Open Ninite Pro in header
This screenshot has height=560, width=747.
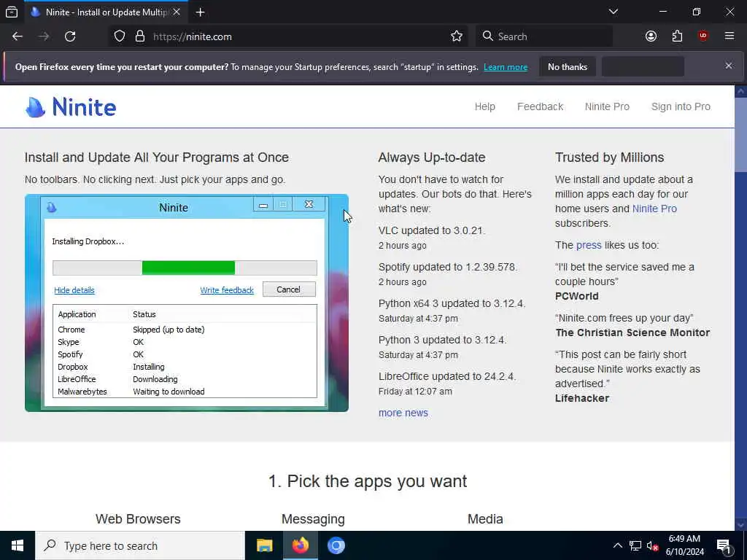click(x=607, y=106)
